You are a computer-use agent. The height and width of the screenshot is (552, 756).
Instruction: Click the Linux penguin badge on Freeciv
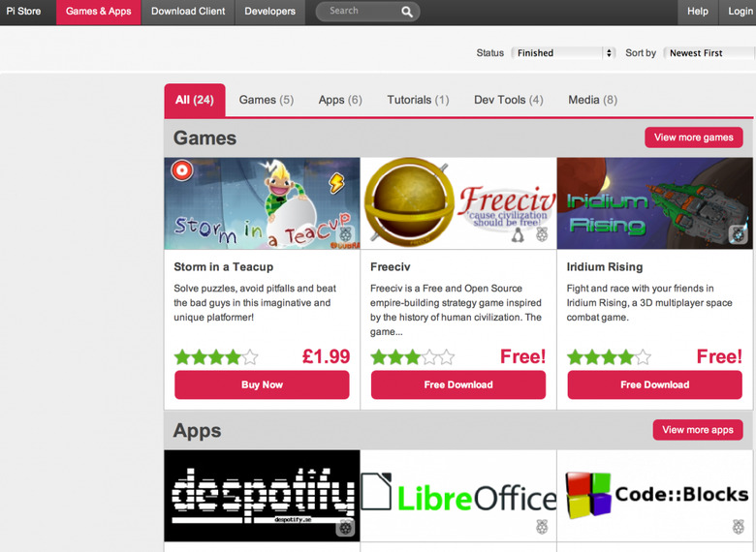click(x=518, y=234)
